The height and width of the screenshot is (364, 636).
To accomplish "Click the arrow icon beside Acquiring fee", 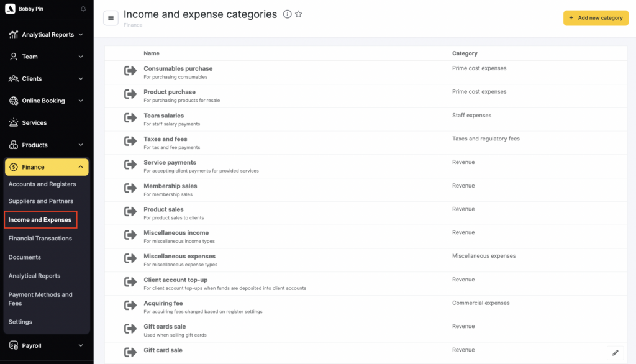I will click(130, 306).
